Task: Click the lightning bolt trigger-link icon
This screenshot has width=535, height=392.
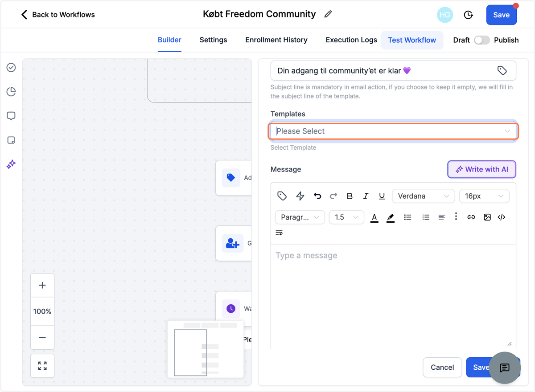Action: (x=300, y=196)
